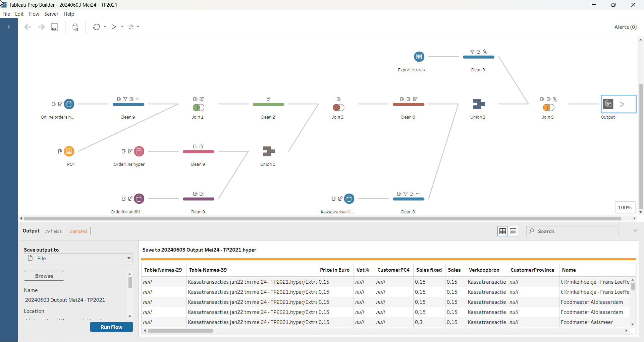This screenshot has width=644, height=342.
Task: Select the PC4 input node
Action: [x=69, y=151]
